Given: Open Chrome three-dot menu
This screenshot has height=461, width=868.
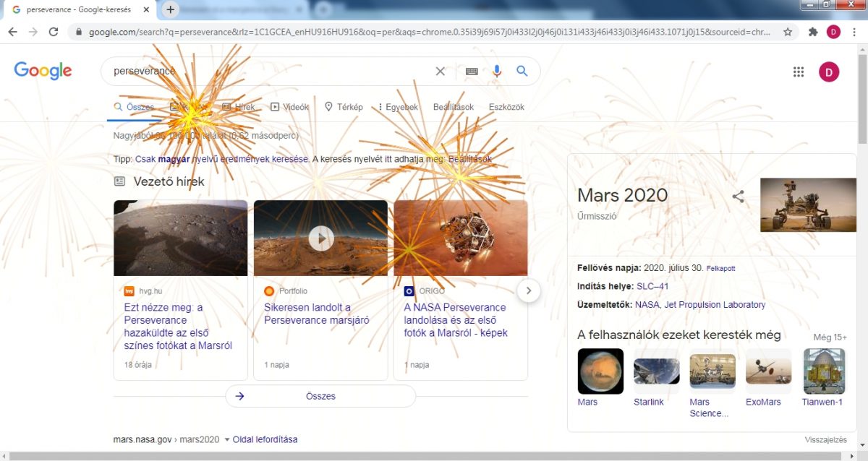Looking at the screenshot, I should (x=854, y=32).
